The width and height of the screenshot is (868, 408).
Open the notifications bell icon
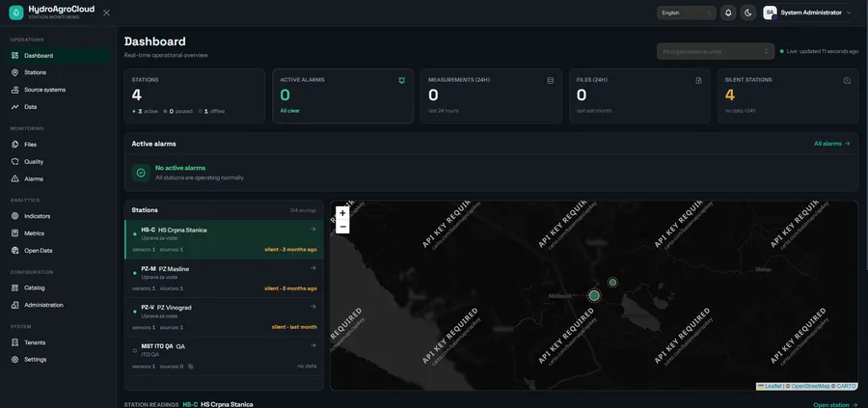pyautogui.click(x=728, y=13)
